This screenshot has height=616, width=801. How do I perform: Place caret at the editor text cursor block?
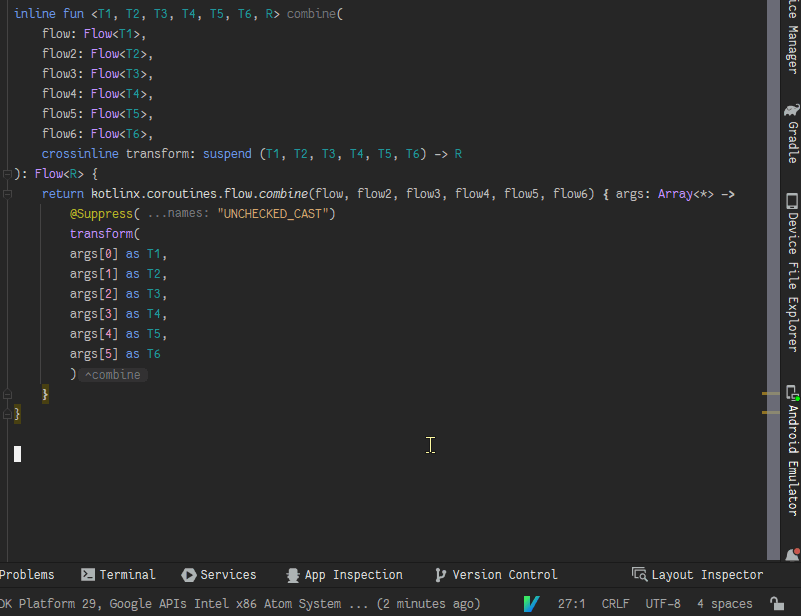point(17,454)
